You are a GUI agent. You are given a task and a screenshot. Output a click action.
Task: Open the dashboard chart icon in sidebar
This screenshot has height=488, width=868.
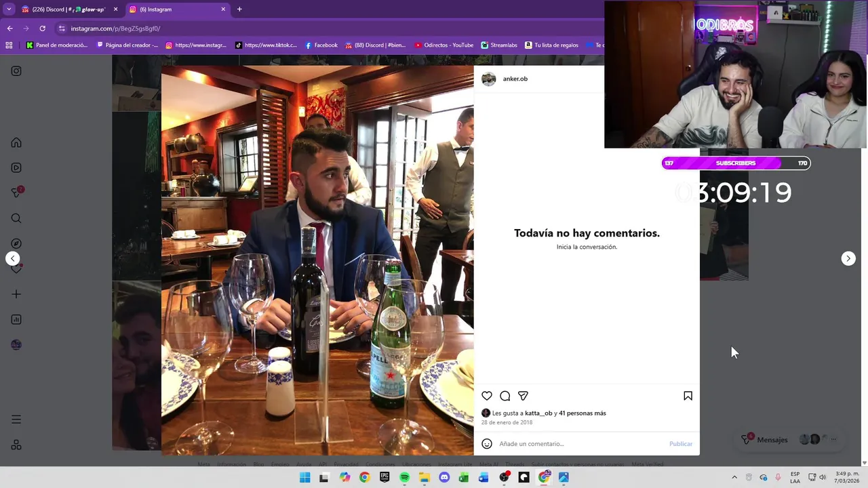click(x=16, y=319)
